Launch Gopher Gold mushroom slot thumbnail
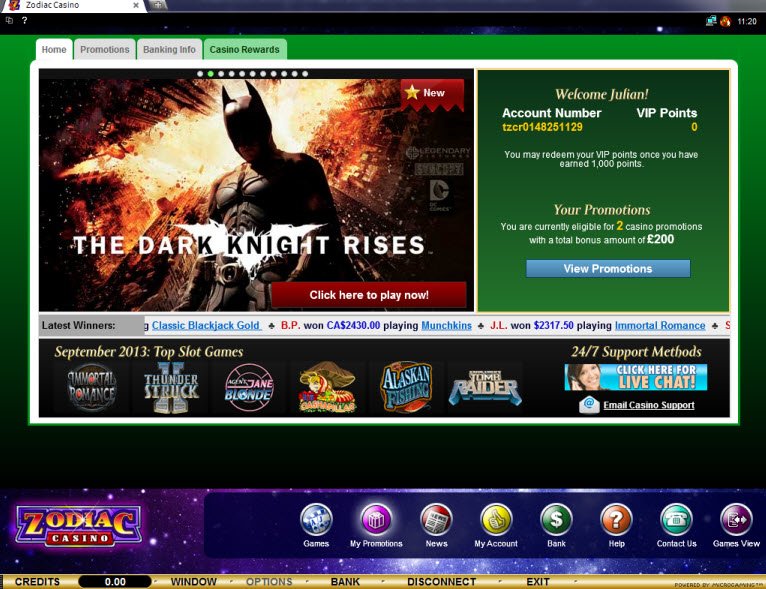Image resolution: width=766 pixels, height=589 pixels. 327,388
